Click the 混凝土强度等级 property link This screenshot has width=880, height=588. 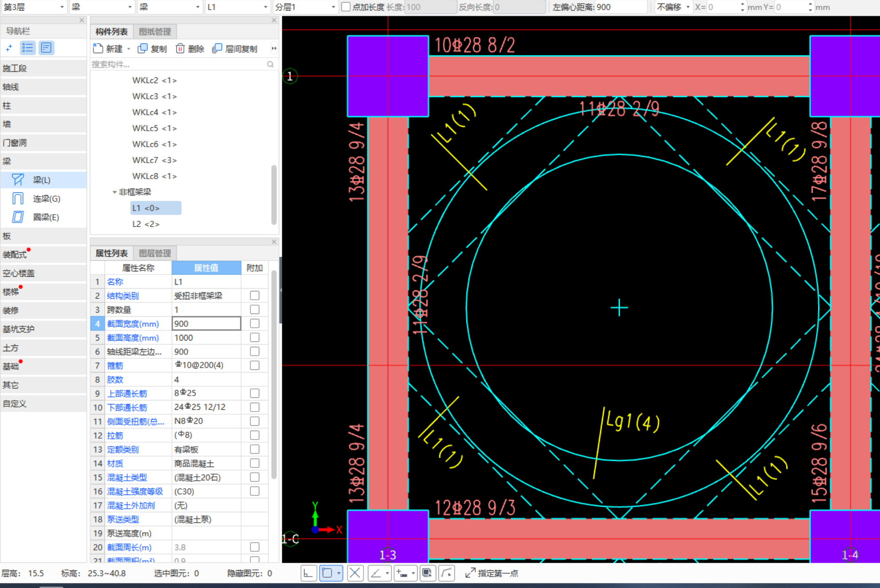click(x=135, y=491)
